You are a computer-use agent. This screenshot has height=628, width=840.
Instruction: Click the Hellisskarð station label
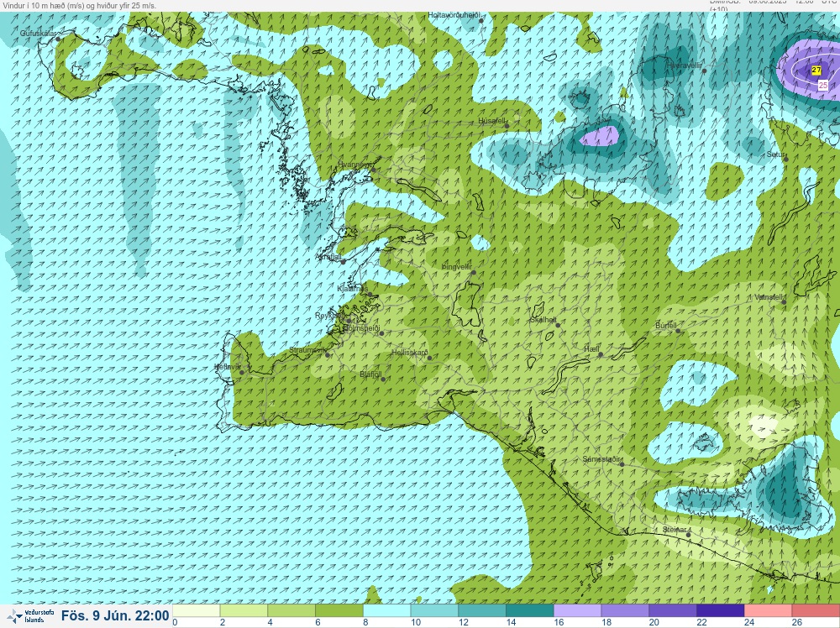coord(410,353)
